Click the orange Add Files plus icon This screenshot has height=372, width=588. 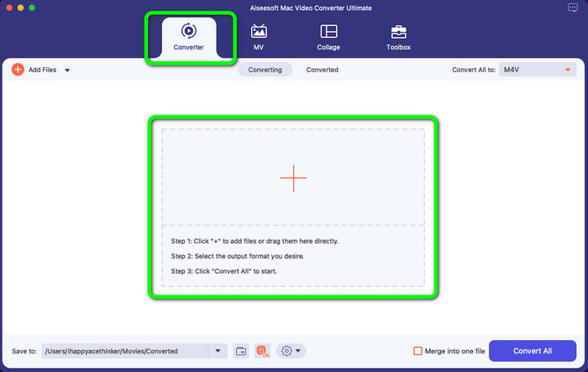(x=18, y=70)
